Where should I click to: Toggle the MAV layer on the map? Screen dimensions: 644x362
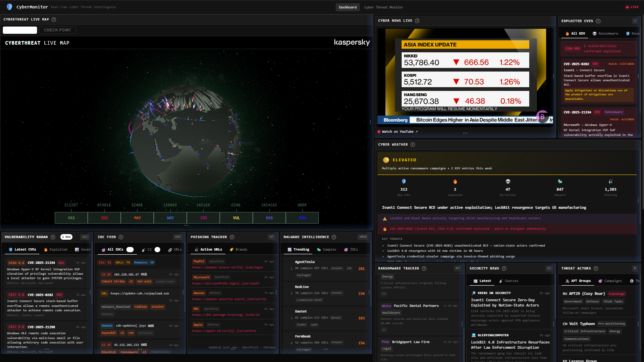point(137,218)
